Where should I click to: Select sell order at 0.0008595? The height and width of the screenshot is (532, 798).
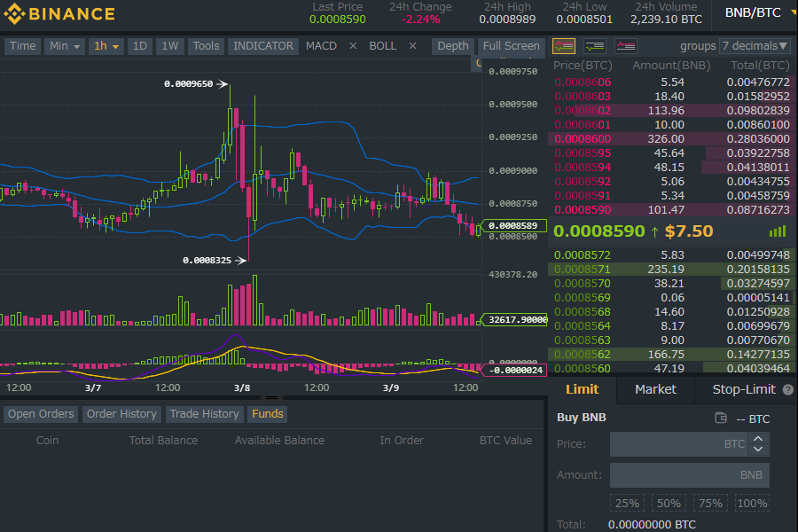coord(671,153)
